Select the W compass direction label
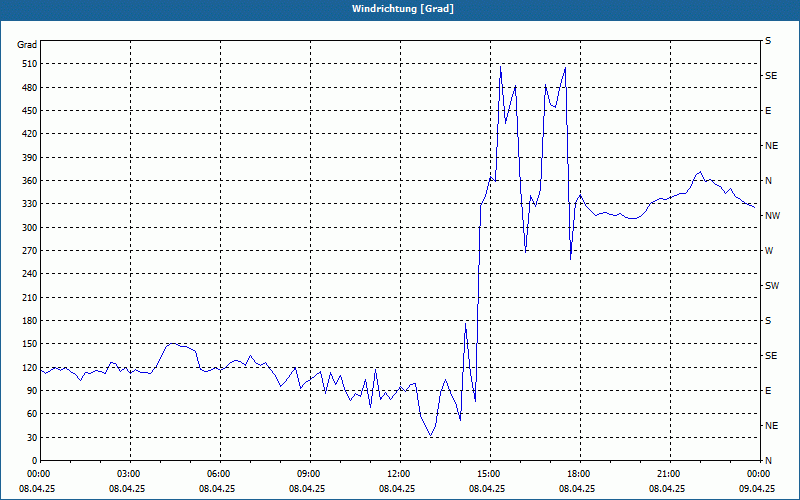The image size is (800, 500). point(769,251)
